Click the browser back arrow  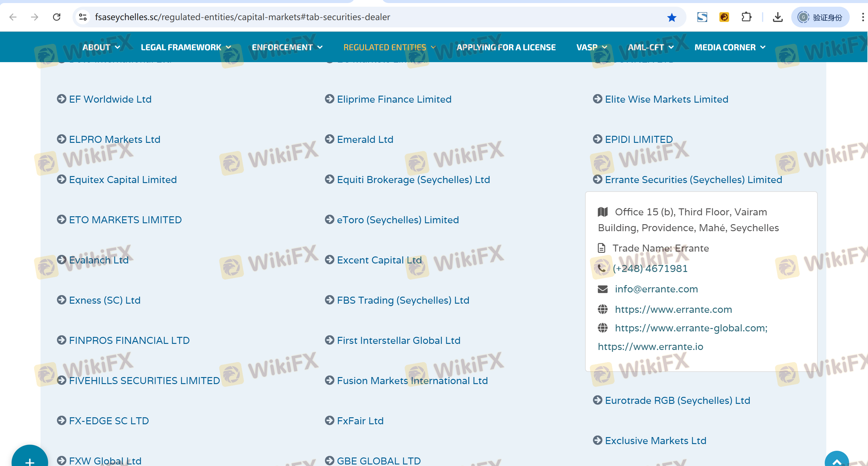pos(13,17)
